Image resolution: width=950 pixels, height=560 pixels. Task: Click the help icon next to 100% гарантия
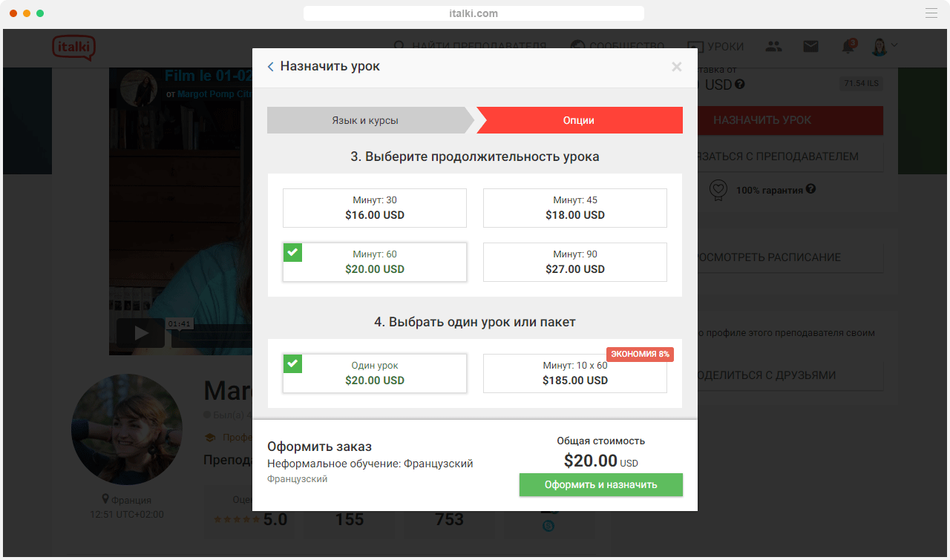tap(810, 189)
